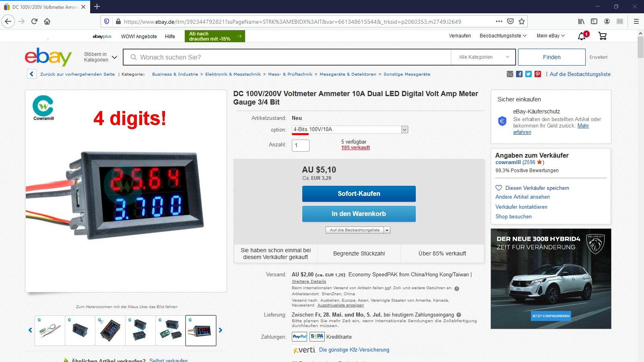Image resolution: width=644 pixels, height=362 pixels.
Task: Click the back chevron before 'Zurück zur vorhergehenden Seite'
Action: [31, 74]
